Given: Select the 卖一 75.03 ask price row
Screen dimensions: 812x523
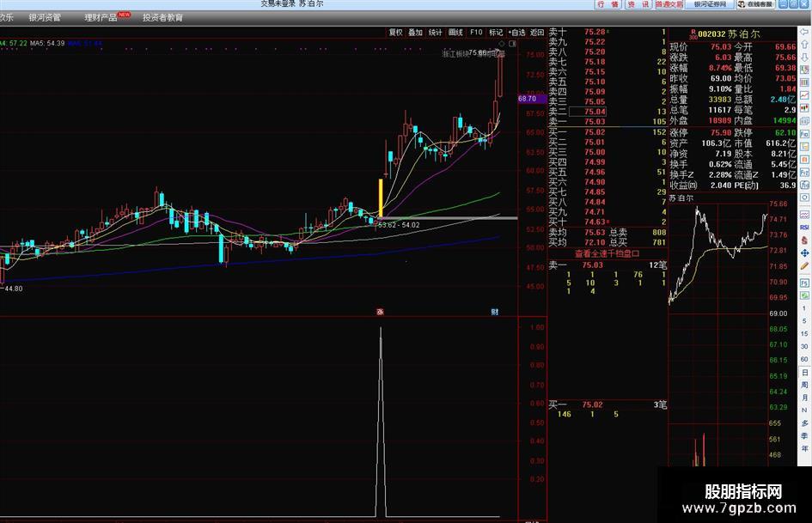Looking at the screenshot, I should tap(607, 122).
